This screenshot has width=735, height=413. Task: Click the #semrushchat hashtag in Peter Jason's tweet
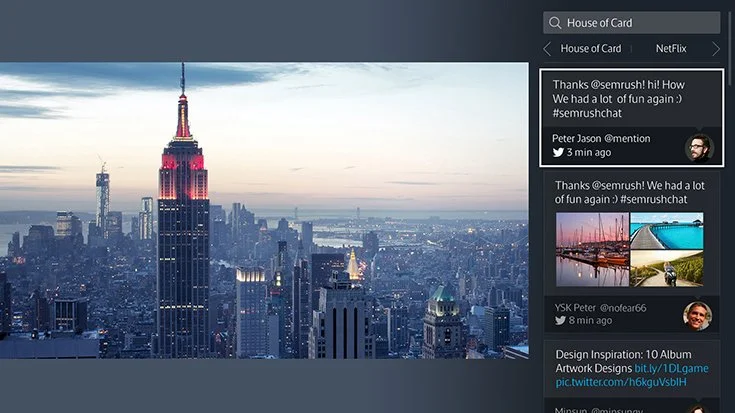click(587, 113)
